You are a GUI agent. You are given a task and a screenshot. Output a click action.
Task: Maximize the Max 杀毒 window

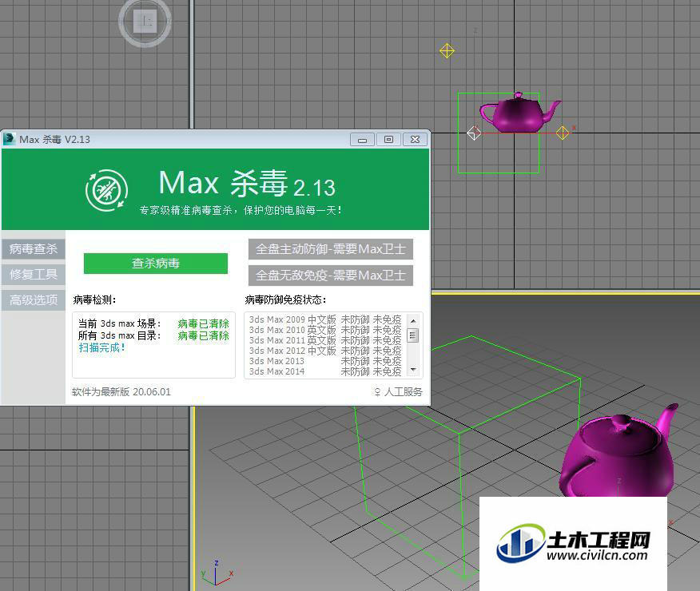pyautogui.click(x=388, y=140)
